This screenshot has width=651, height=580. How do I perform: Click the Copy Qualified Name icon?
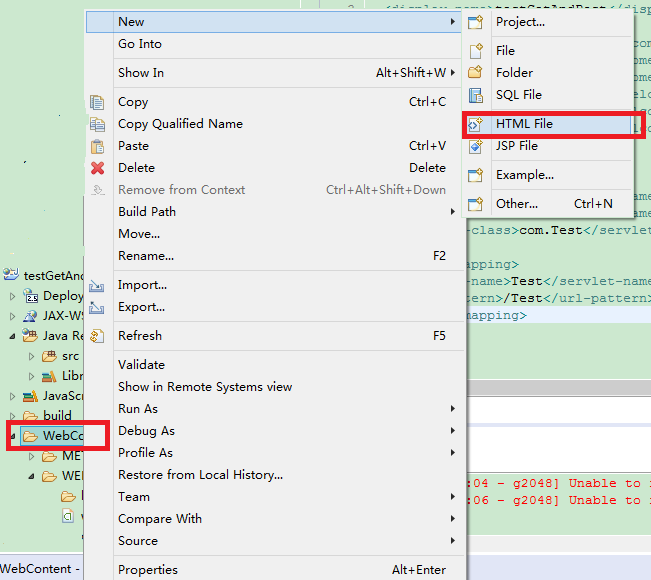97,124
